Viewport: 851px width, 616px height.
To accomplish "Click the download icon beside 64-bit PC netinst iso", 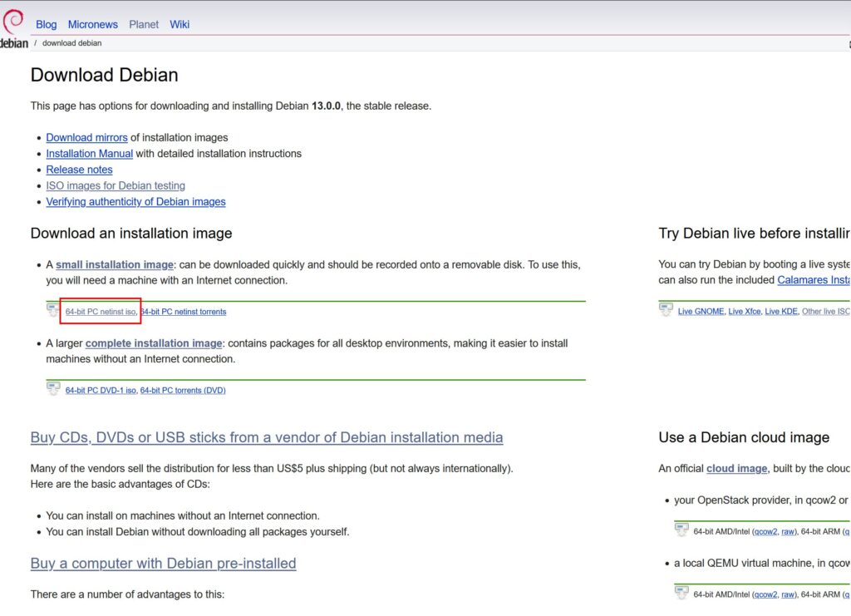I will click(52, 310).
